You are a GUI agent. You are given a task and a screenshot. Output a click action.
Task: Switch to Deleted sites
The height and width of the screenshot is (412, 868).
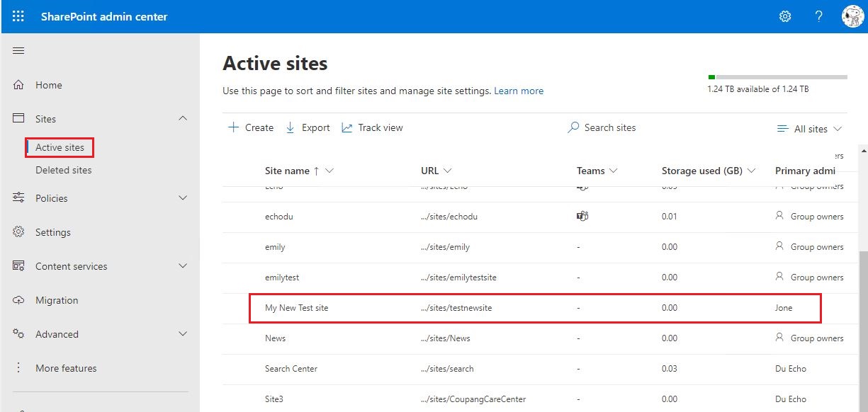point(63,170)
